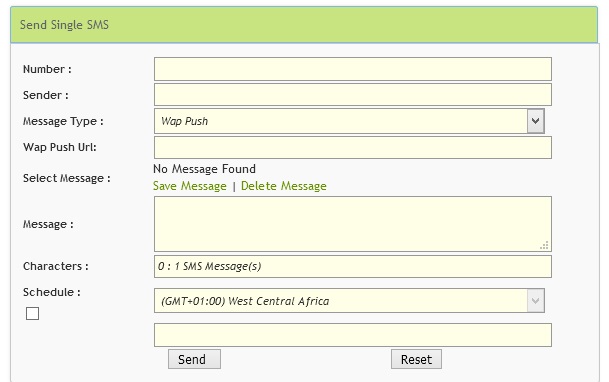Click the Characters counter field
Image resolution: width=609 pixels, height=382 pixels.
tap(353, 266)
